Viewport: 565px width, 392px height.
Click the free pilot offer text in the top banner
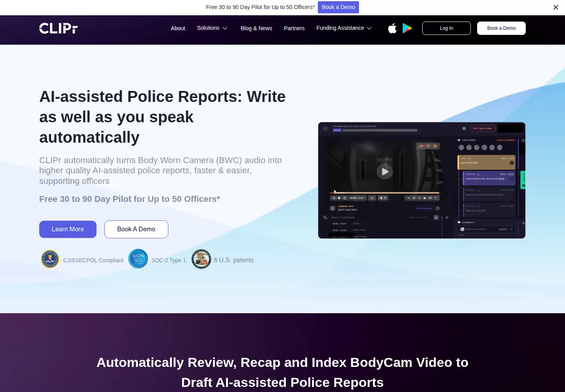click(260, 7)
